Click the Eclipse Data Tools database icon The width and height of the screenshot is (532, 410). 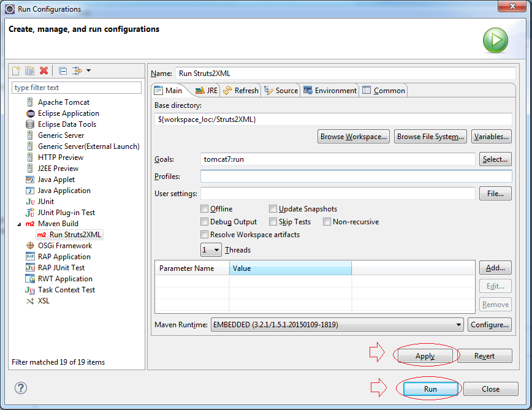pyautogui.click(x=30, y=124)
